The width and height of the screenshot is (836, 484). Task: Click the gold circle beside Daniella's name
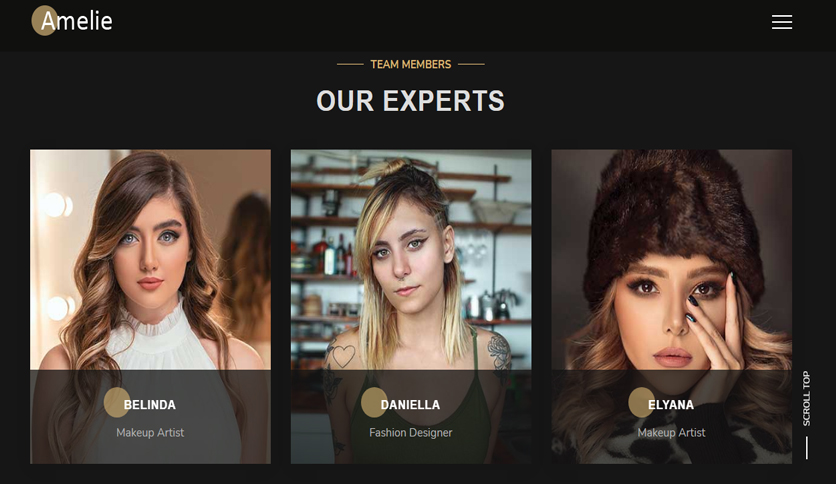(374, 402)
